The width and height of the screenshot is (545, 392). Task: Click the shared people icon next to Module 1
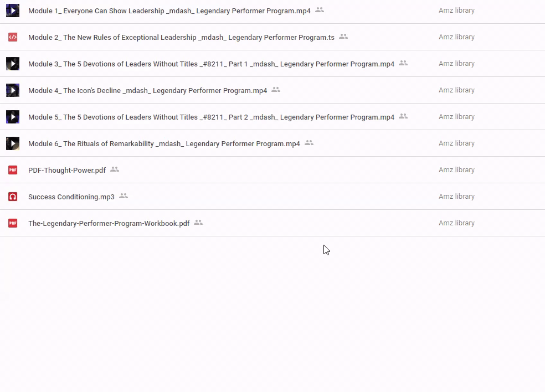pos(320,10)
